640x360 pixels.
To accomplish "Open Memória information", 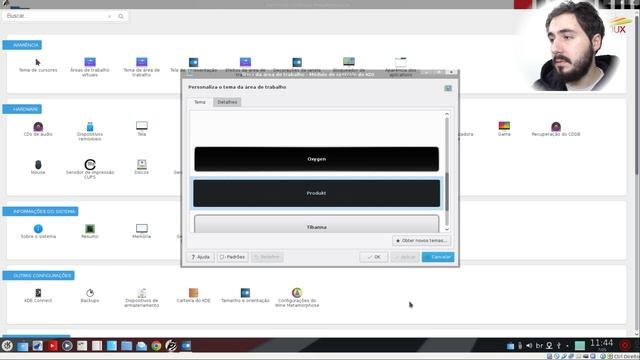I will tap(142, 231).
